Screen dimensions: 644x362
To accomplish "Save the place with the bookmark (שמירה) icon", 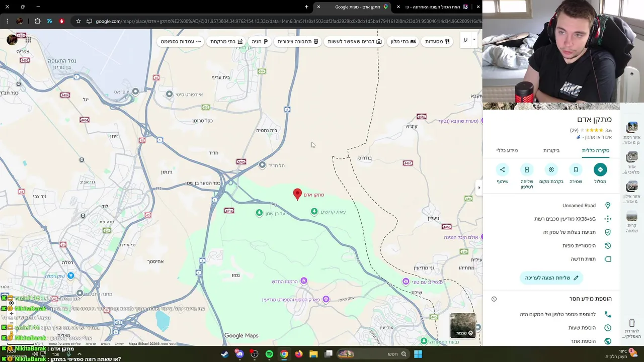I will [x=576, y=169].
